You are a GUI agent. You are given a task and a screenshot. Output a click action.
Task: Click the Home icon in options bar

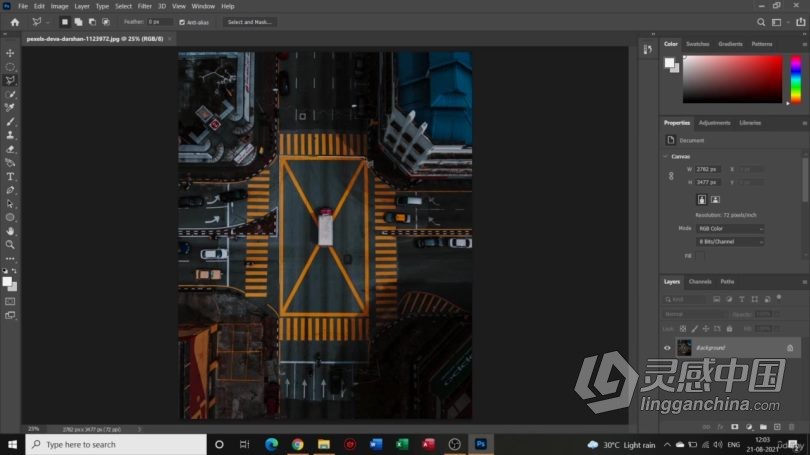[14, 21]
